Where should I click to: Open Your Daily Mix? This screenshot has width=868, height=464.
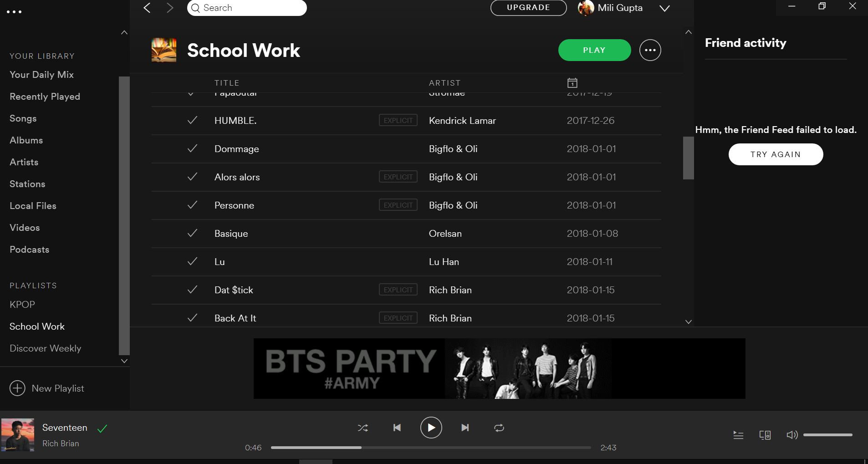[41, 75]
